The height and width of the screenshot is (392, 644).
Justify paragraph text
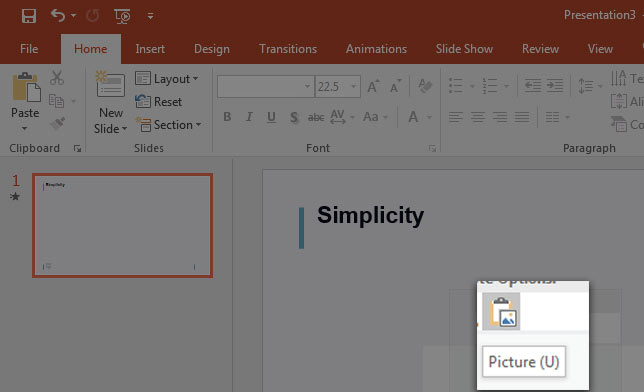[x=522, y=117]
